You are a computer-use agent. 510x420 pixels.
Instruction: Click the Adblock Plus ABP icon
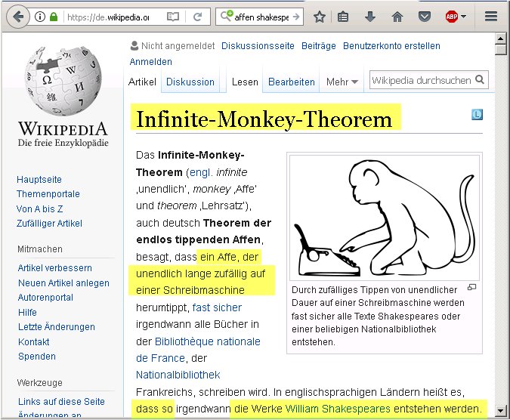click(450, 17)
